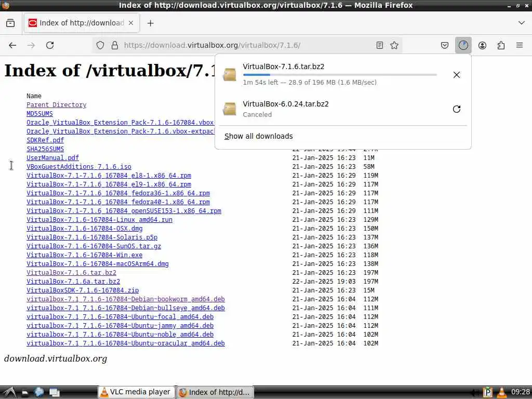
Task: Open UserManual.pdf link
Action: pos(52,158)
